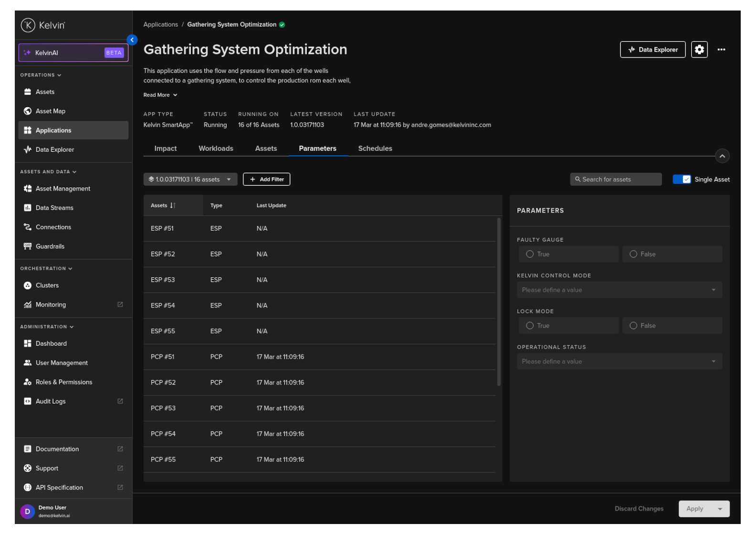Open Roles & Permissions page
Viewport: 756px width, 535px height.
[x=63, y=382]
